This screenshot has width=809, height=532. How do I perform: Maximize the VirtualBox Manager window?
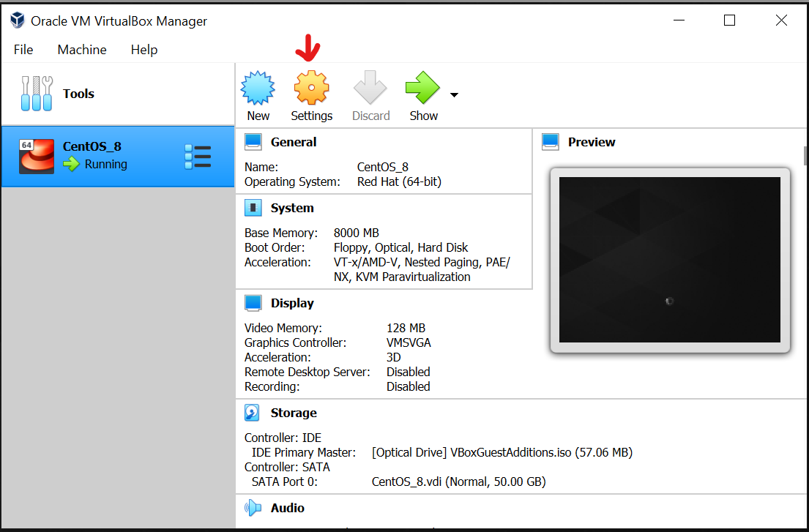click(x=729, y=20)
